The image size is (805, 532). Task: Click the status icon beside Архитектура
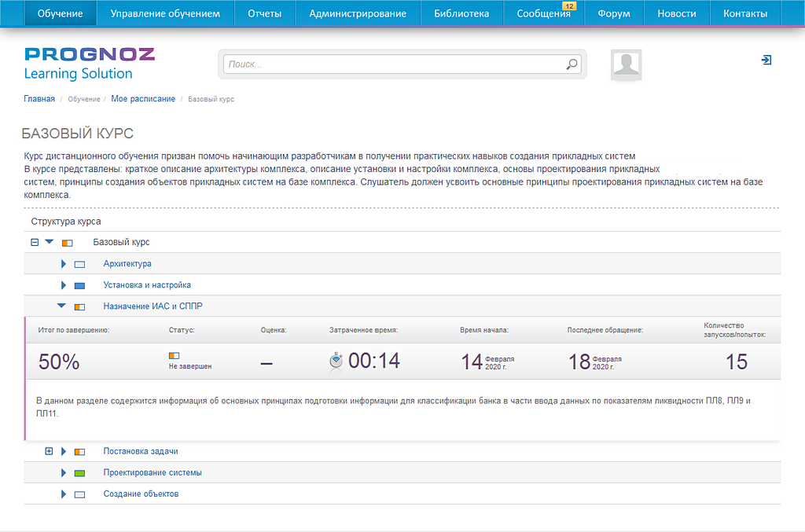79,264
